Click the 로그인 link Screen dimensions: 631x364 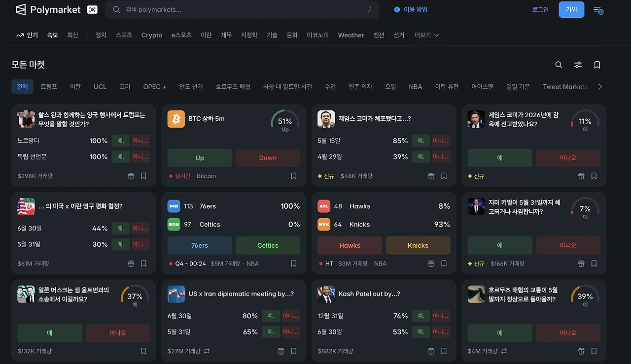tap(540, 9)
